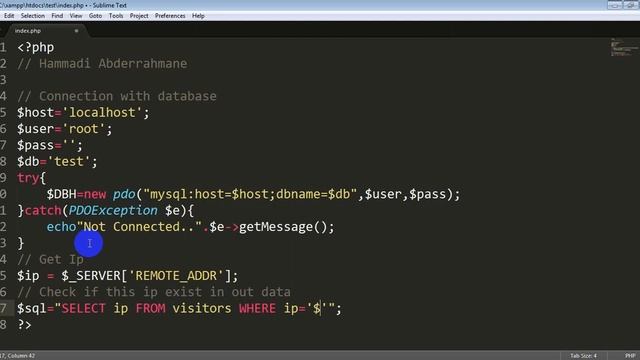Click the 'Connection with database' comment

coord(117,96)
